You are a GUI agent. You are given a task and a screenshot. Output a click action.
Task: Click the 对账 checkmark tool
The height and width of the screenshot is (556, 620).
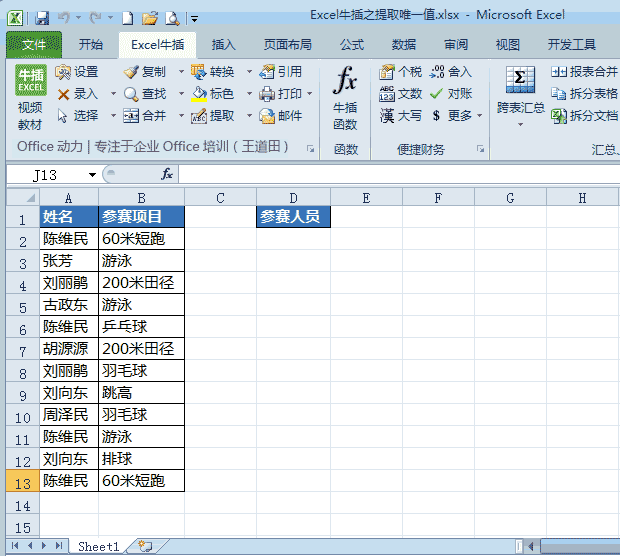(451, 94)
